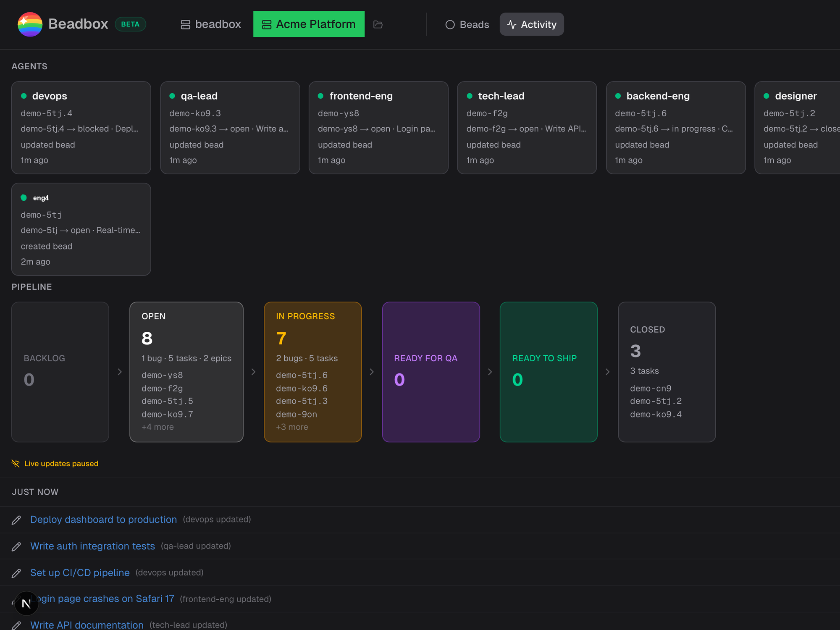Toggle the eng4 agent status dot
The image size is (840, 630).
coord(24,197)
